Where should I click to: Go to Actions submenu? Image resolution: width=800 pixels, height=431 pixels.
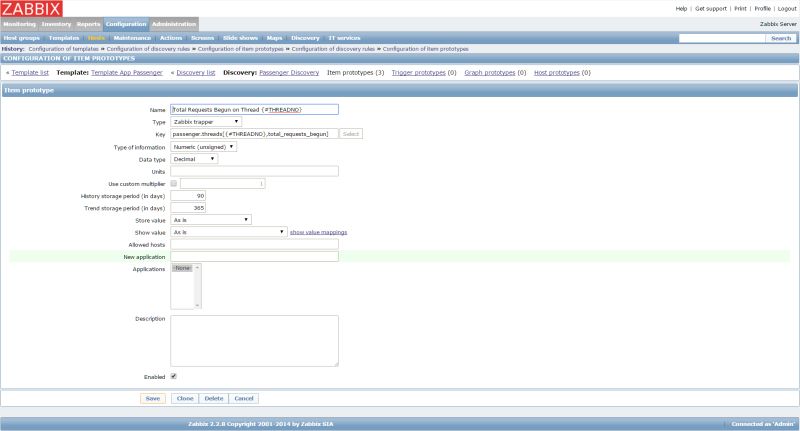pyautogui.click(x=171, y=38)
